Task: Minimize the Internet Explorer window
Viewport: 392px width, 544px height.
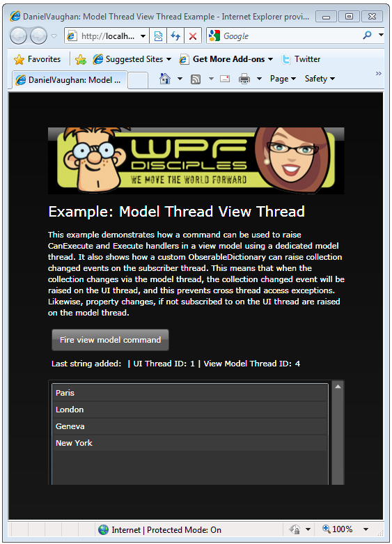Action: 326,16
